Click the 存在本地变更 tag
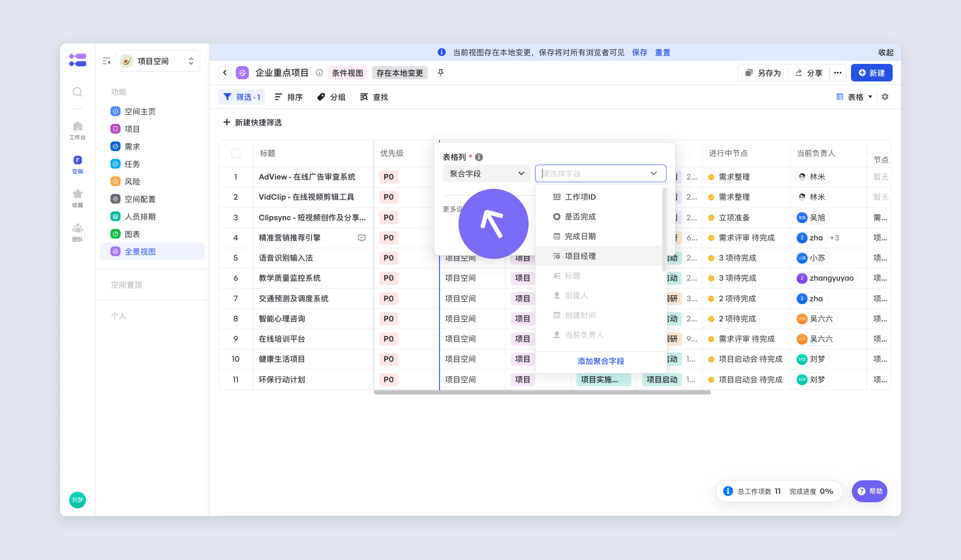961x560 pixels. pyautogui.click(x=400, y=73)
